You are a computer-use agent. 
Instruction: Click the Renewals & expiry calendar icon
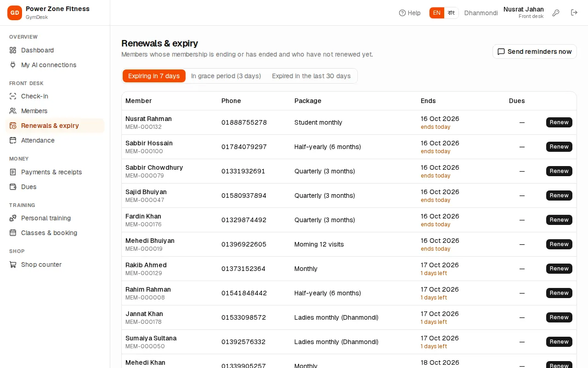coord(13,126)
